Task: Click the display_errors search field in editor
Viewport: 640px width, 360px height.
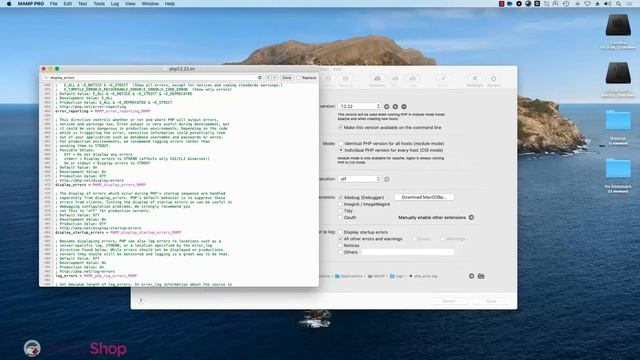Action: [x=153, y=78]
